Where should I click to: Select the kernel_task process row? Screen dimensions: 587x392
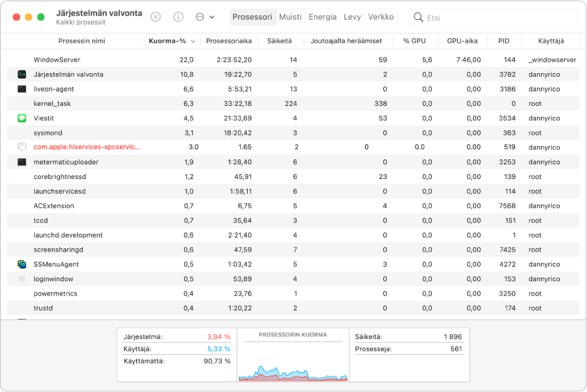[x=293, y=103]
